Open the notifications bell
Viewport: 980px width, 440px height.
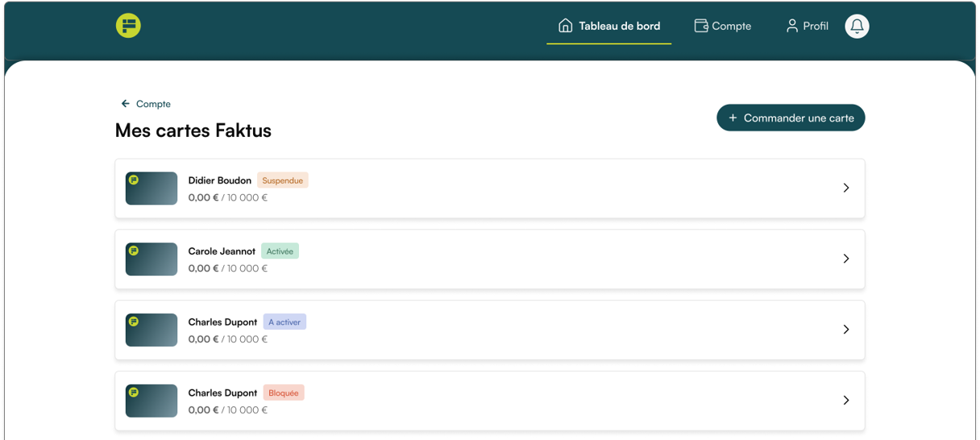coord(857,26)
